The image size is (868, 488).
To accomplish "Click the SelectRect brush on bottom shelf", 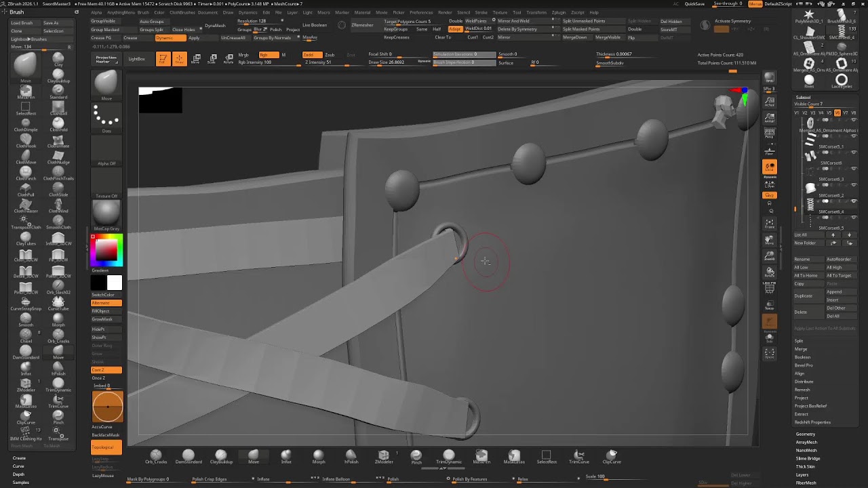I will pyautogui.click(x=547, y=456).
